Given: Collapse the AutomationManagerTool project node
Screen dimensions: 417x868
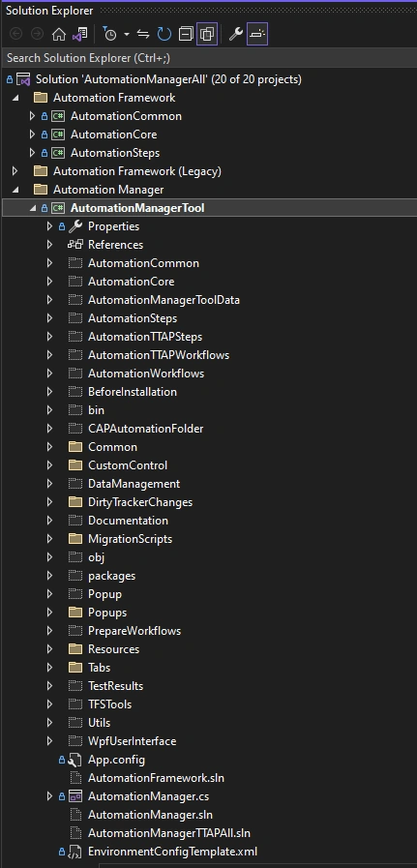Looking at the screenshot, I should [32, 208].
